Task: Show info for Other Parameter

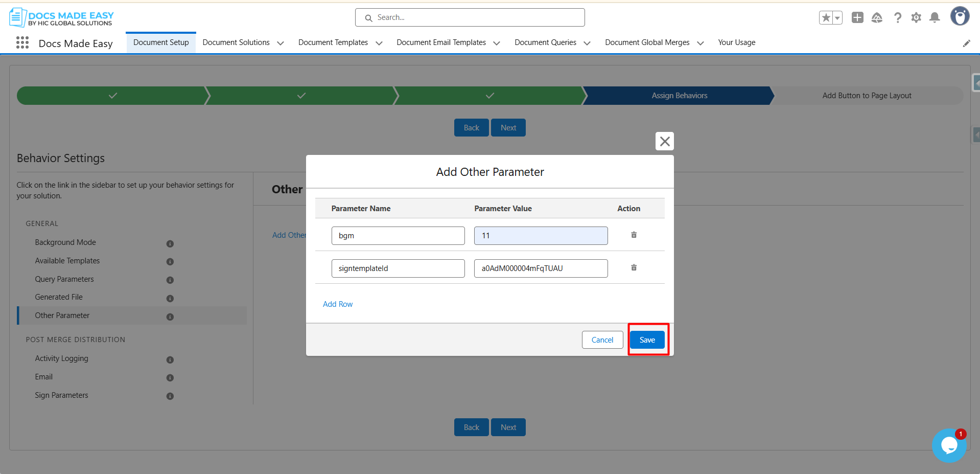Action: pos(170,317)
